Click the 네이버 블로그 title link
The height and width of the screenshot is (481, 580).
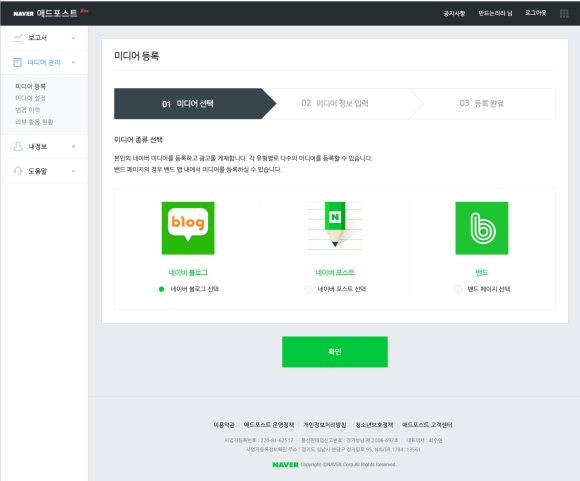click(188, 272)
